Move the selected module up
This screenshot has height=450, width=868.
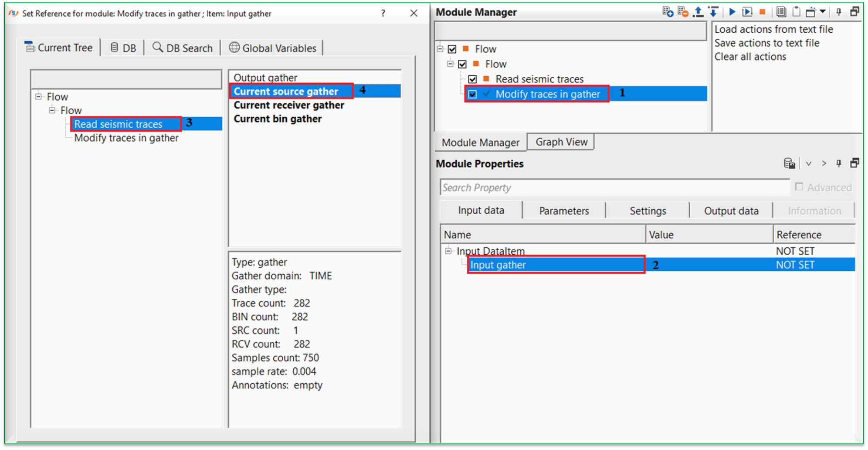[x=698, y=12]
